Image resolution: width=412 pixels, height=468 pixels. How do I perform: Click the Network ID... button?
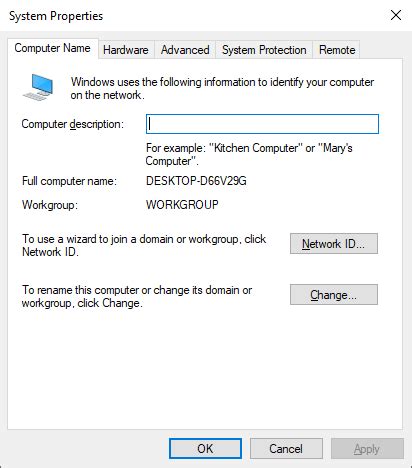tap(334, 244)
